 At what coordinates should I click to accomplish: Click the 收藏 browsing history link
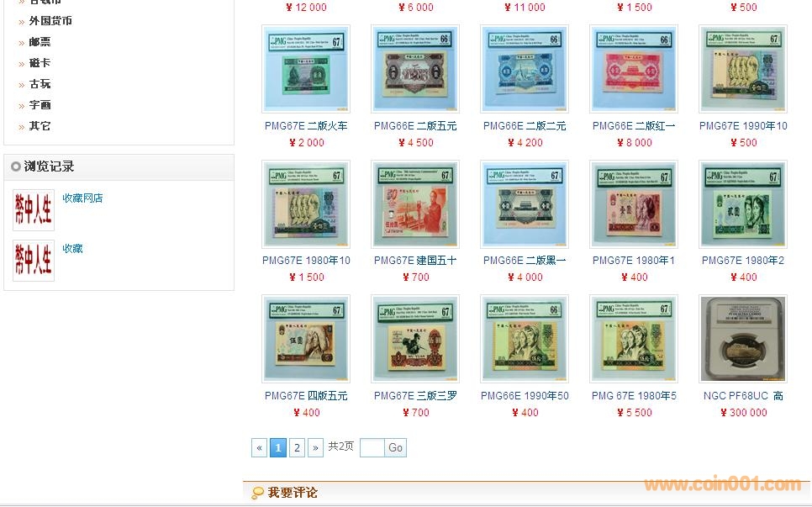[72, 249]
